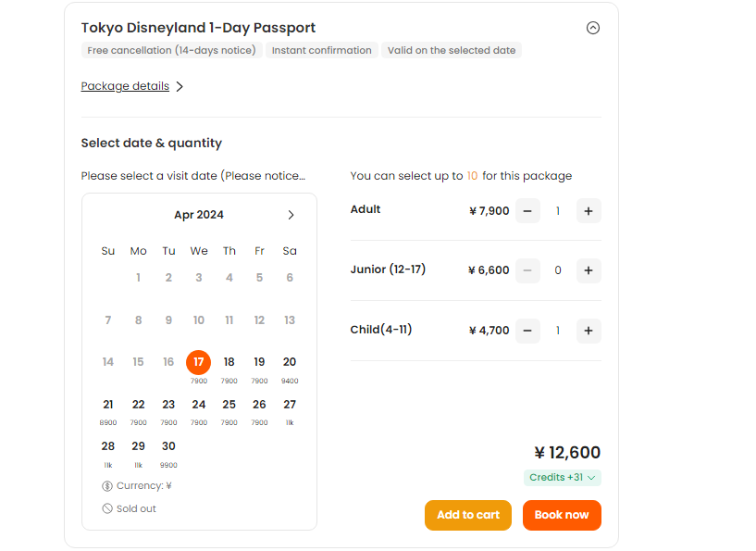Viewport: 756px width, 551px height.
Task: Click the Please select a visit date notice
Action: tap(192, 176)
